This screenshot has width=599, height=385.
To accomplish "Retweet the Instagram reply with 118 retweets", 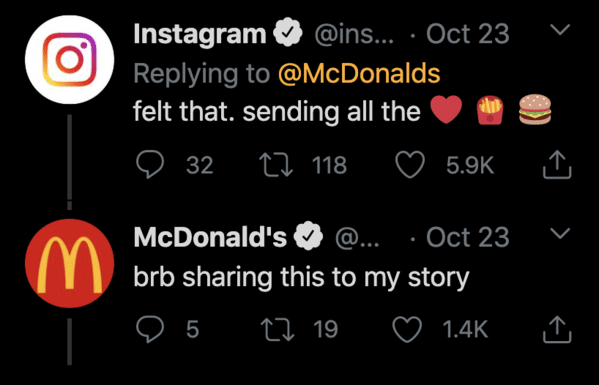I will [x=276, y=165].
